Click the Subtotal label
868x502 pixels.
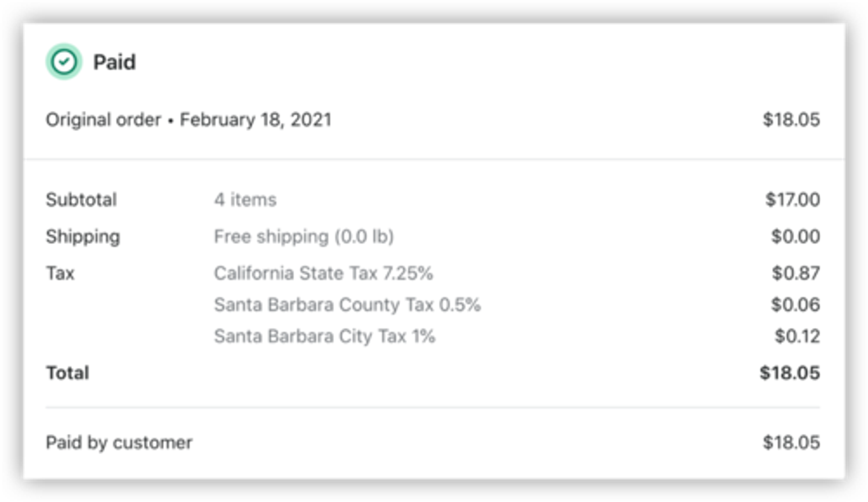(81, 200)
